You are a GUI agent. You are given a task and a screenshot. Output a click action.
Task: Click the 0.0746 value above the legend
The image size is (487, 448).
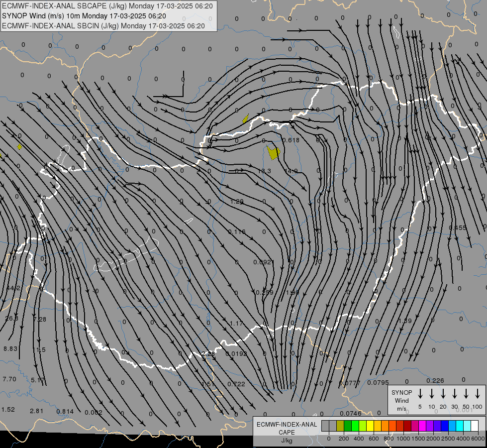351,413
